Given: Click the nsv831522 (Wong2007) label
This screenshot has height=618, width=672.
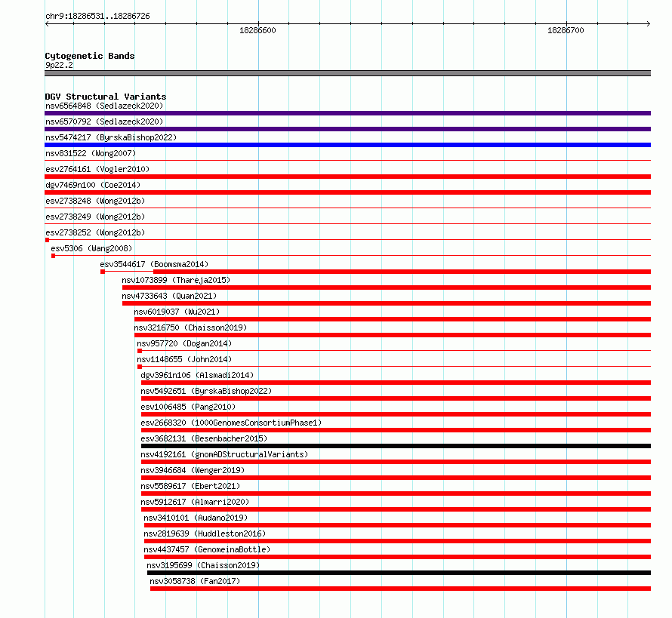Looking at the screenshot, I should tap(91, 153).
